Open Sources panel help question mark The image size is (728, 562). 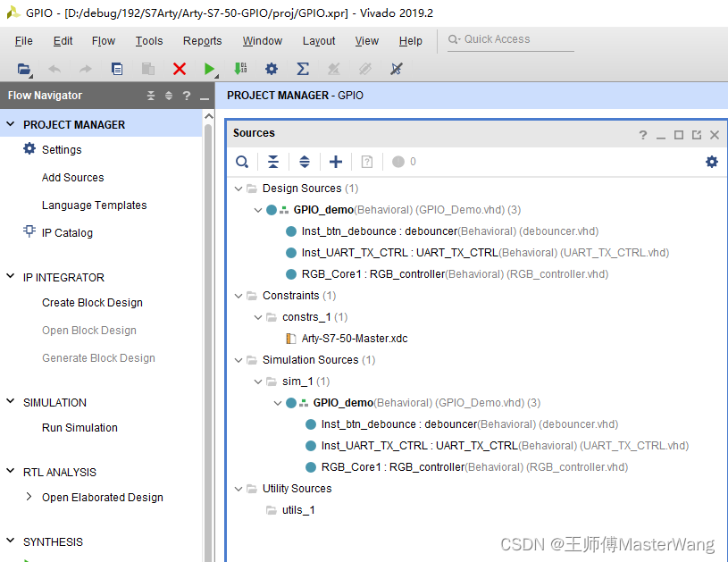point(642,135)
